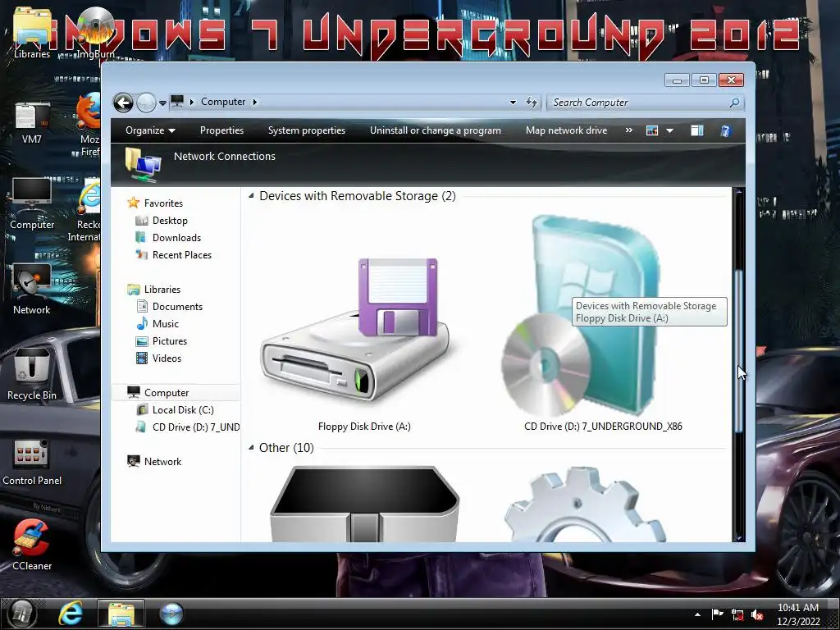Open Computer desktop icon

tap(32, 203)
